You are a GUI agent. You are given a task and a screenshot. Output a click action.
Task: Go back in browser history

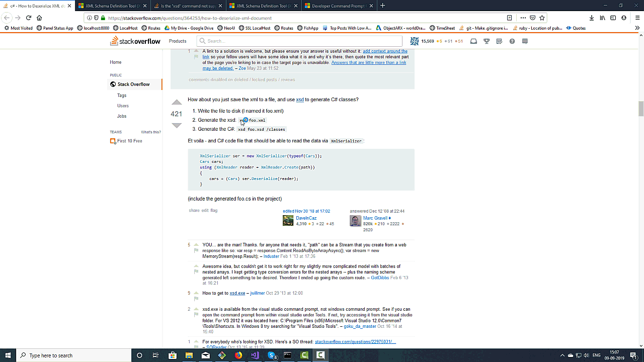(7, 18)
